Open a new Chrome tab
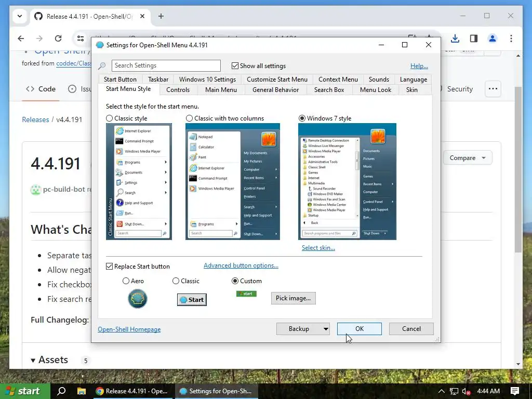This screenshot has height=399, width=532. pos(161,16)
